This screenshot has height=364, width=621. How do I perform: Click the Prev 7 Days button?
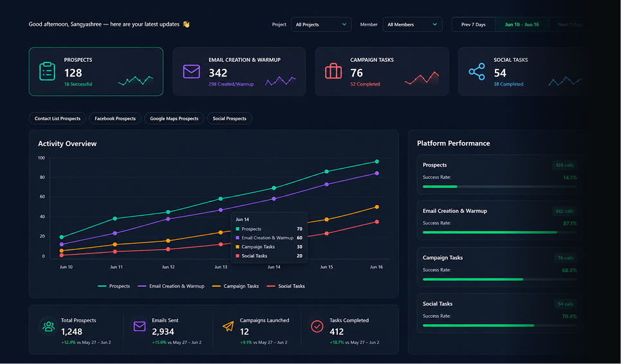(x=473, y=24)
